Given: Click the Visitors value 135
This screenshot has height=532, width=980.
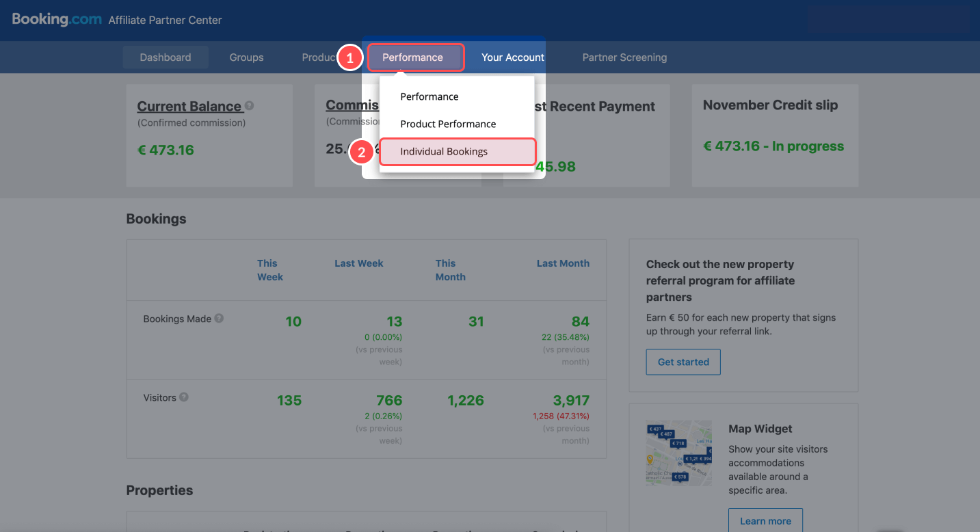Looking at the screenshot, I should point(289,401).
